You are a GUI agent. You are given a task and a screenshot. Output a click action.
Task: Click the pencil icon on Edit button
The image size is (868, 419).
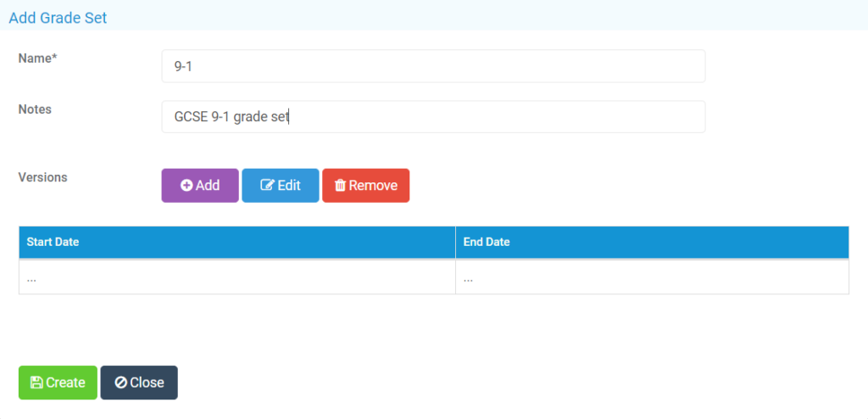(267, 185)
